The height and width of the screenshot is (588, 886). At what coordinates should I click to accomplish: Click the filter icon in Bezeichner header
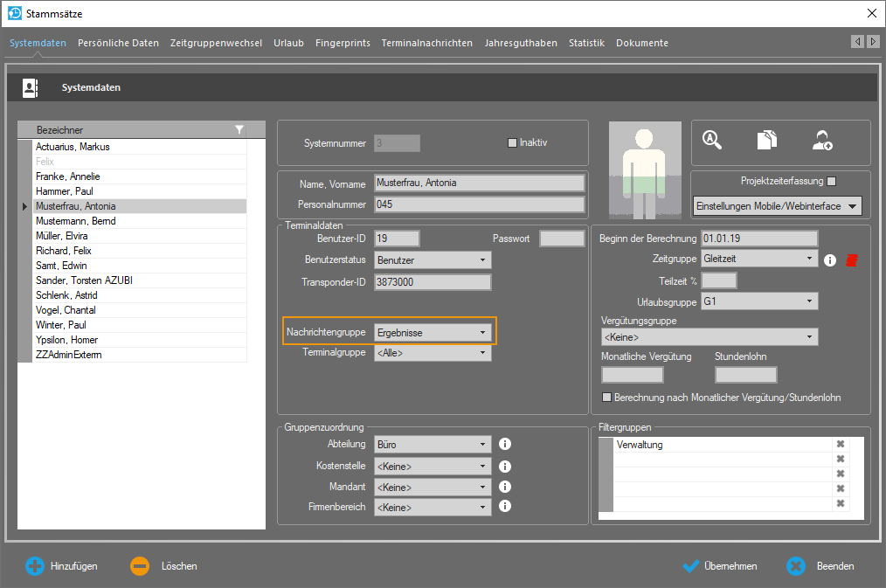click(239, 130)
